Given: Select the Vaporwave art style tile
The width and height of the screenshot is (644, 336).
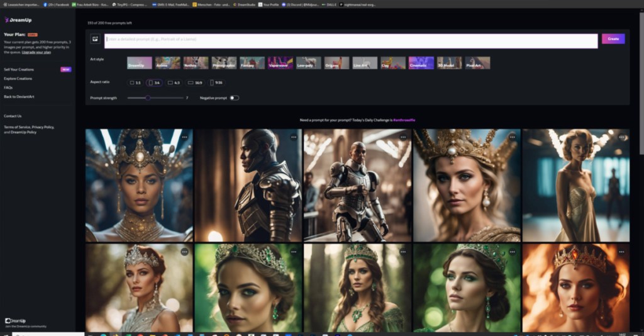Looking at the screenshot, I should pos(280,63).
